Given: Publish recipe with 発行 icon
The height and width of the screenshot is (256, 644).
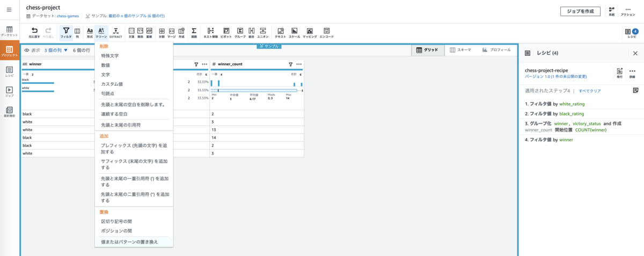Looking at the screenshot, I should (x=619, y=72).
